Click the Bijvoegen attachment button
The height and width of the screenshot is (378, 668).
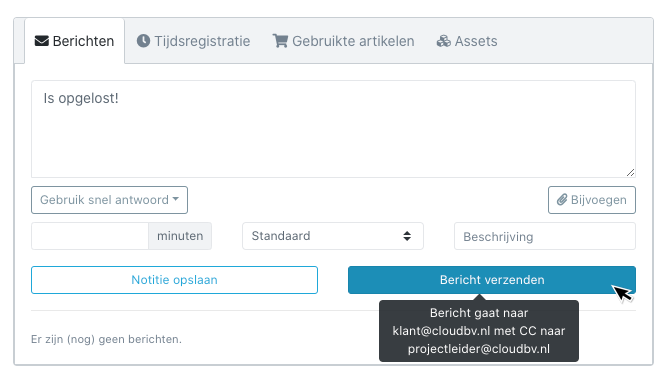click(592, 200)
